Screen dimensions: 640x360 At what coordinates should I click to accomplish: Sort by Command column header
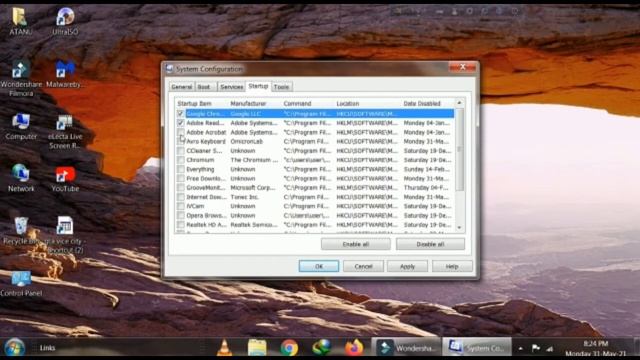tap(308, 104)
